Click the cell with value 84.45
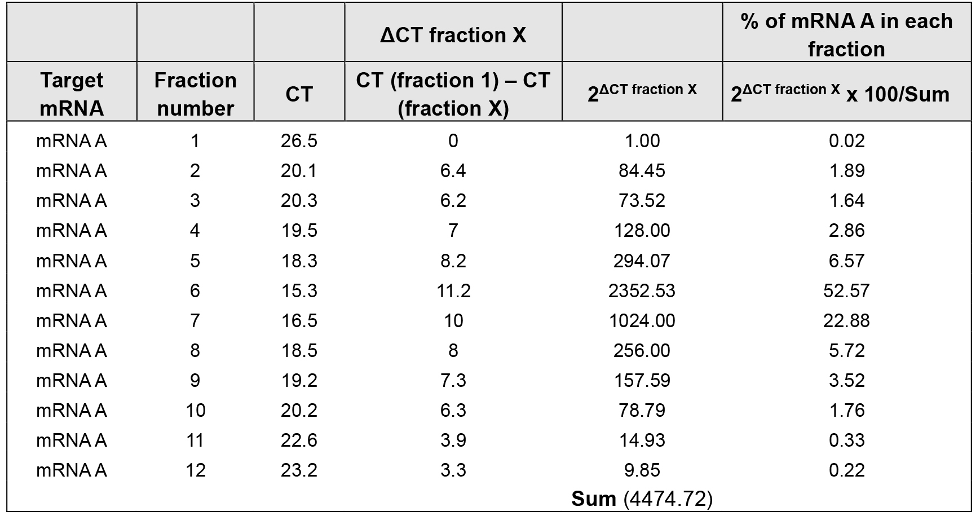Screen dimensions: 980x520 coord(642,170)
